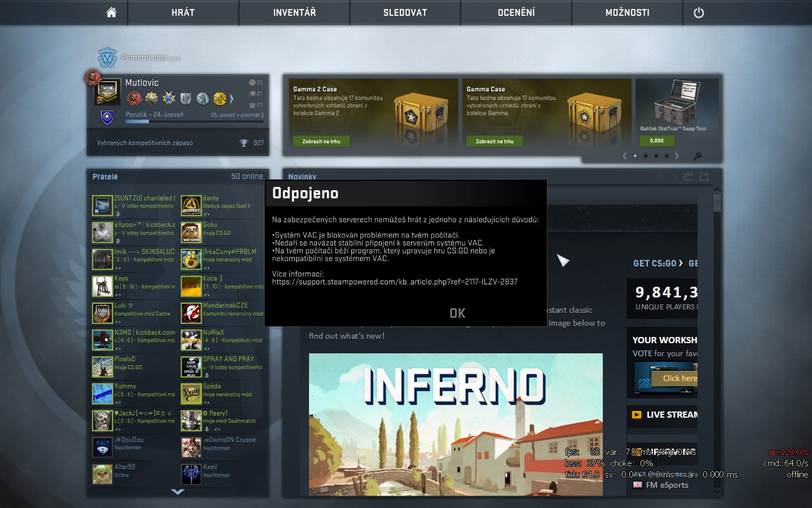Expand the friends list down chevron
This screenshot has height=508, width=812.
(x=178, y=492)
